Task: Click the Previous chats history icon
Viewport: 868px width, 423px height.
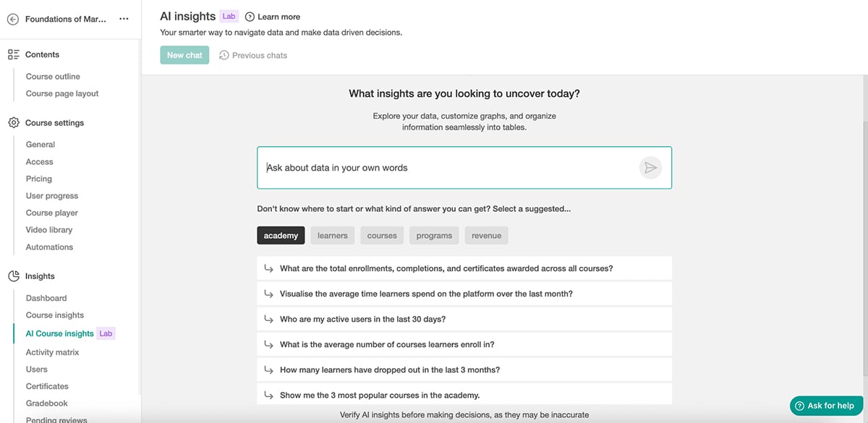Action: coord(224,55)
